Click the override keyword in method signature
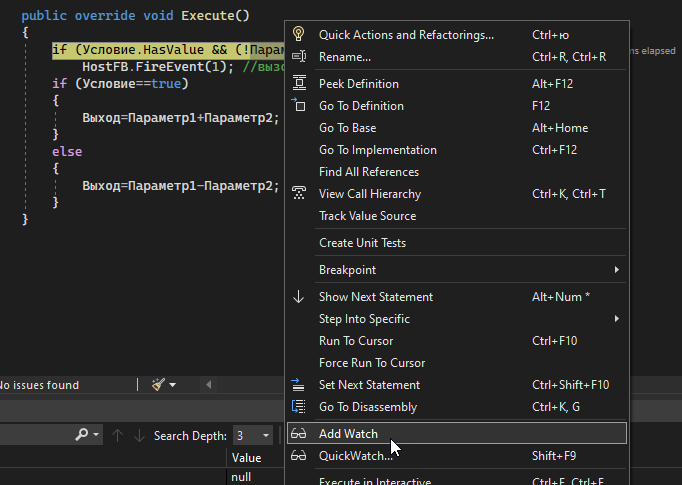This screenshot has width=682, height=485. (105, 16)
